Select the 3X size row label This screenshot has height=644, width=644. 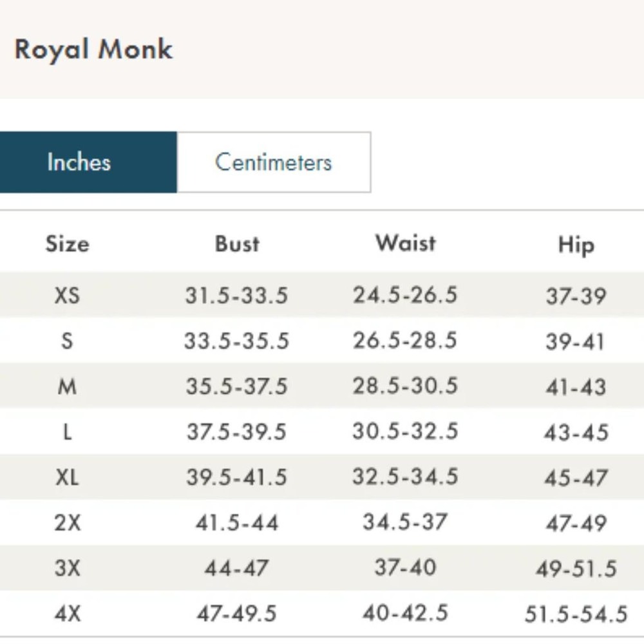click(x=67, y=568)
